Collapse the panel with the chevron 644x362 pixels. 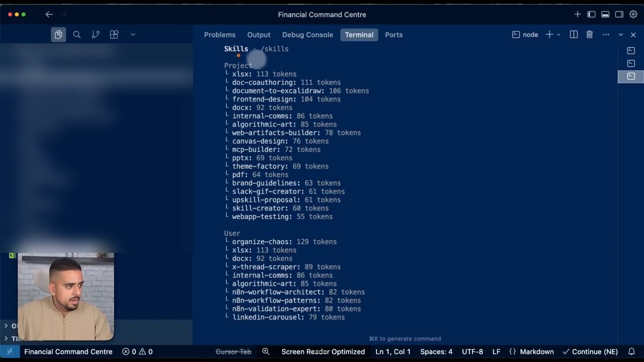(621, 35)
